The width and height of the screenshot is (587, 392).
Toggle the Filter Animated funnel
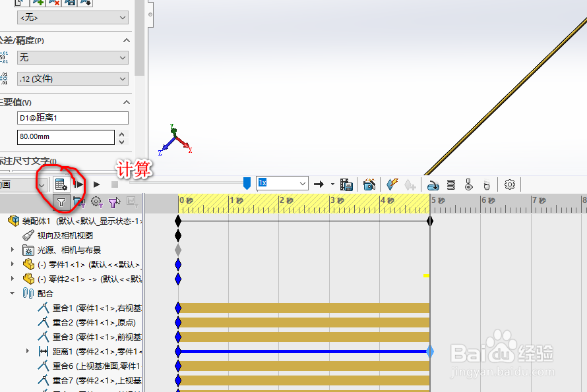click(78, 202)
